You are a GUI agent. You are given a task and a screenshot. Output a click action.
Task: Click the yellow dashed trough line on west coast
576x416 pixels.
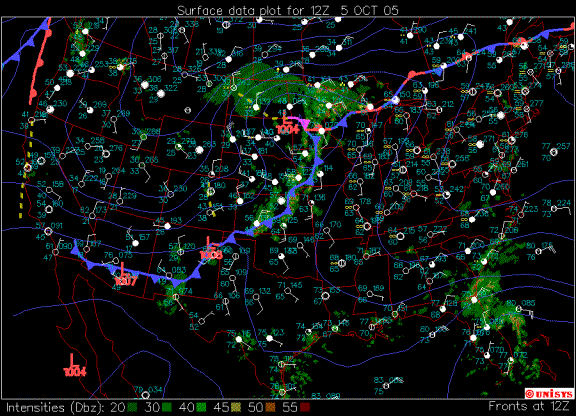pos(26,170)
